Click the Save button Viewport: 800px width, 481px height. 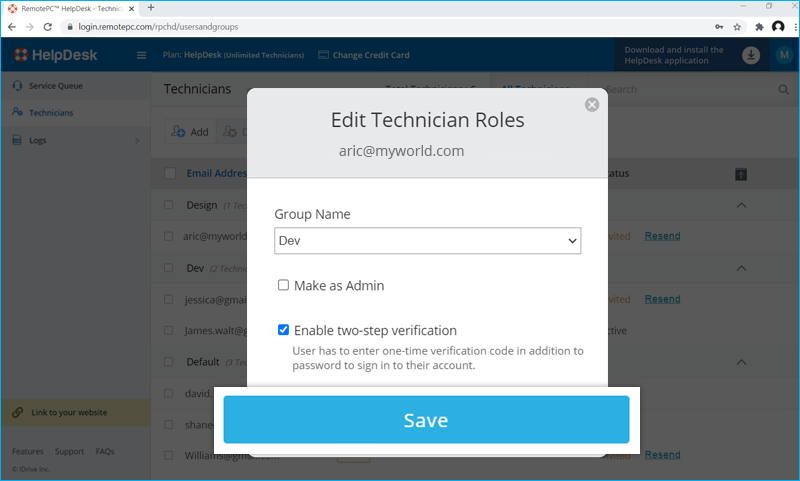pyautogui.click(x=426, y=420)
